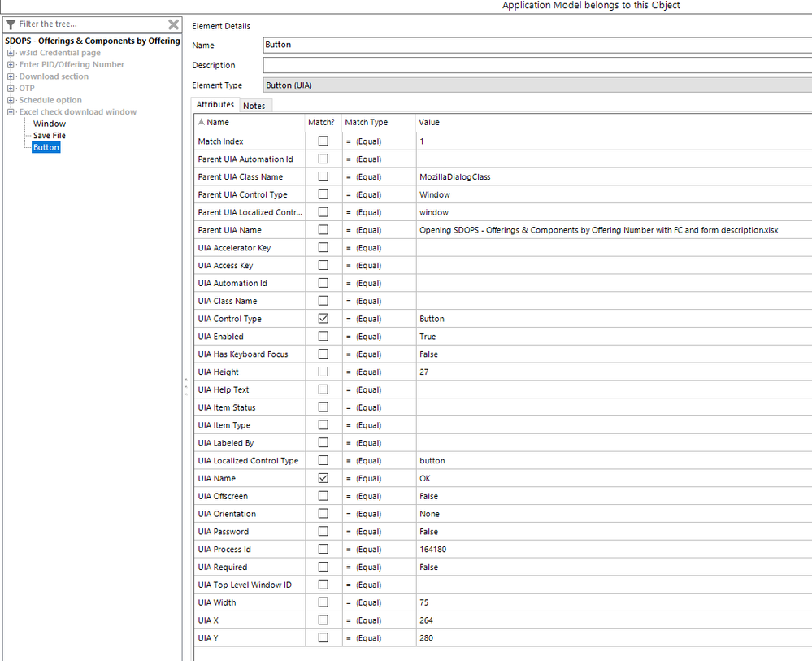Open Match Type dropdown for UIA Control Type
Screen dimensions: 812x661
point(379,319)
